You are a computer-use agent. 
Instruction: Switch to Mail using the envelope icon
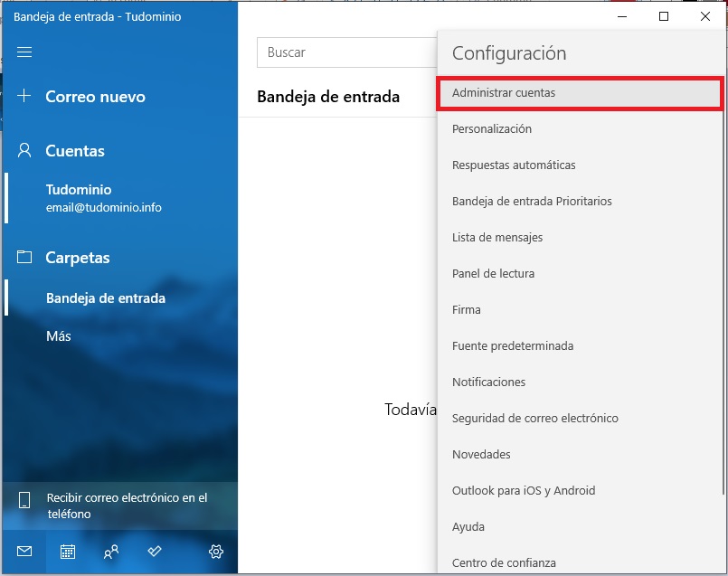[x=24, y=551]
